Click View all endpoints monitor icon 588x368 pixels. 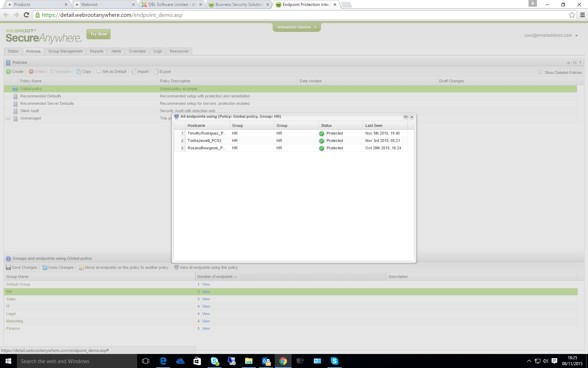[177, 267]
